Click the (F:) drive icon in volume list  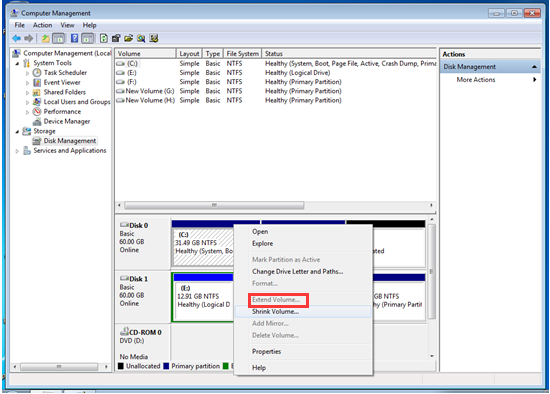point(121,82)
